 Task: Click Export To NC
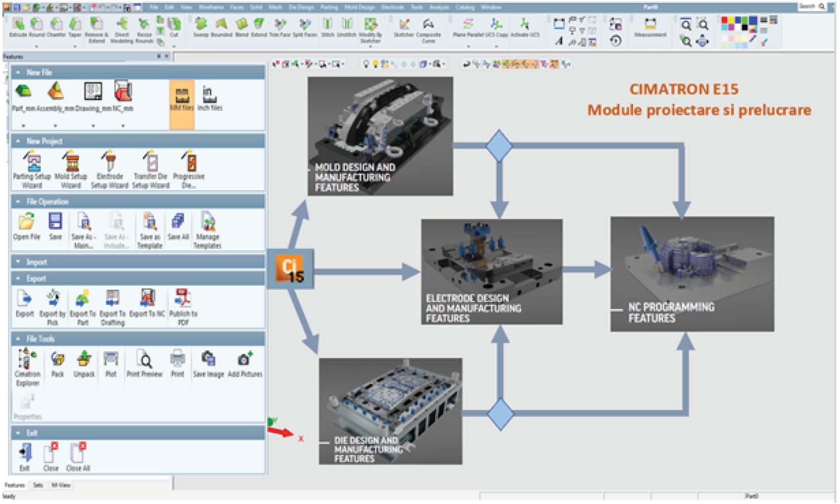[147, 302]
